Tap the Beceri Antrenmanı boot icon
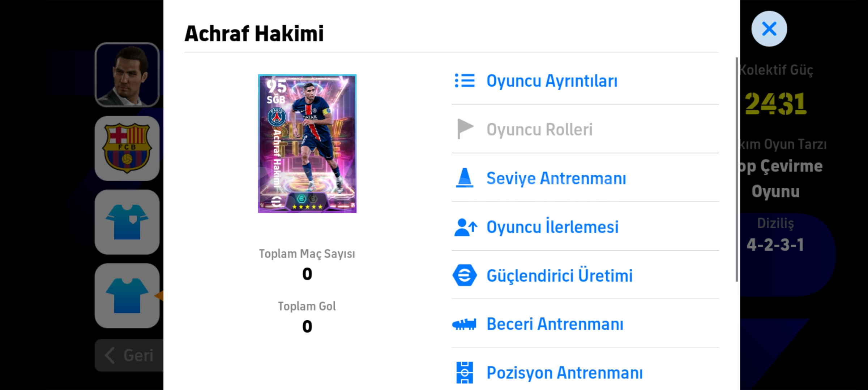Screen dimensions: 868x390 [464, 324]
